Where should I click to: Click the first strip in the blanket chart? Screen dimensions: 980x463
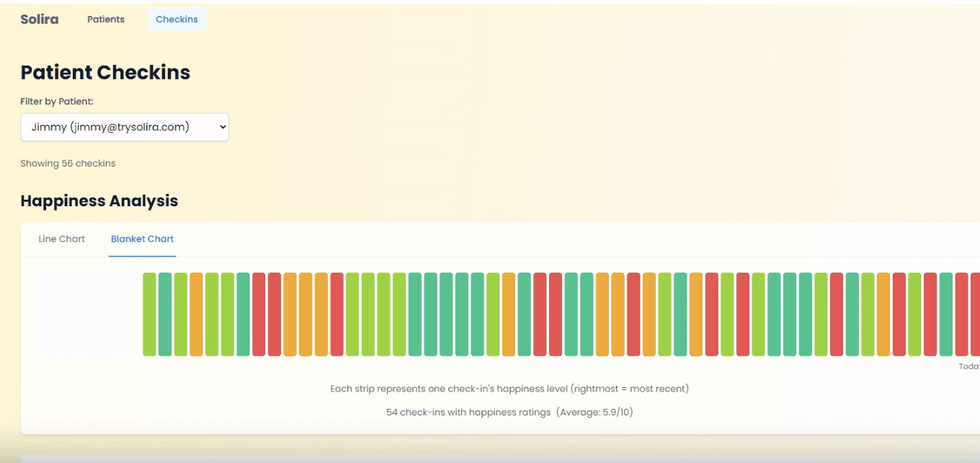coord(149,314)
